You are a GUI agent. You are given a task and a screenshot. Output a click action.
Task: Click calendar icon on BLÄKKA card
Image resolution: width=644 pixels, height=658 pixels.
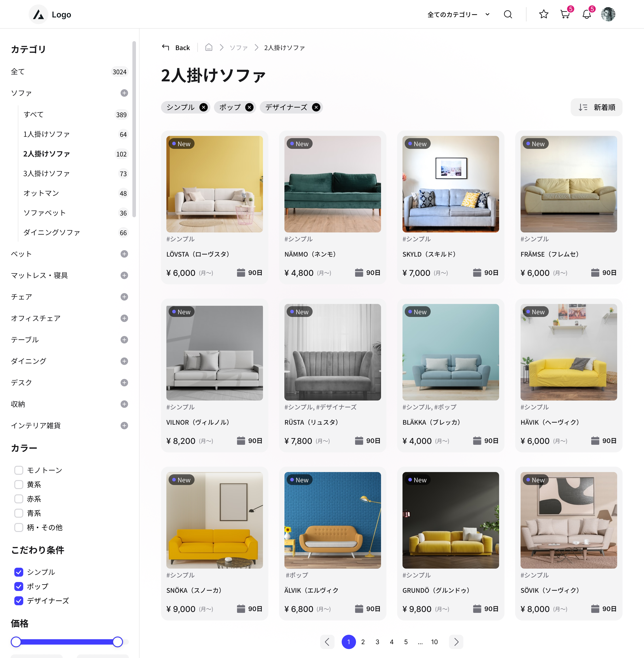tap(477, 441)
